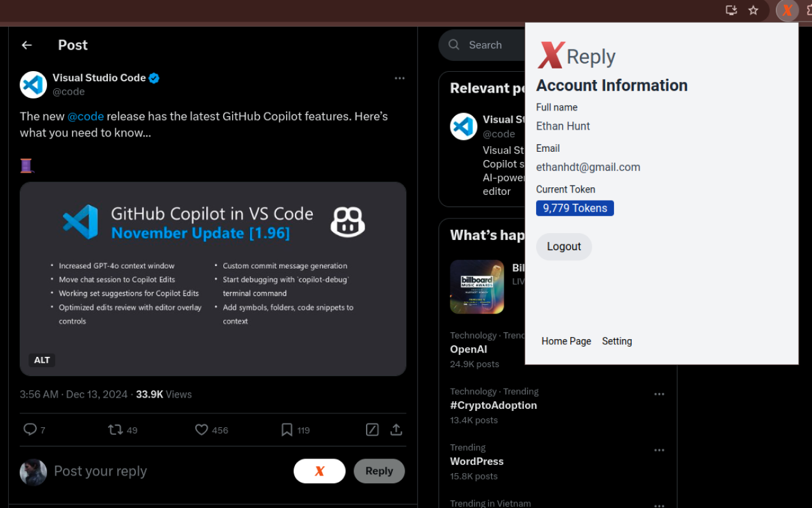Open the @code handle under the name
Viewport: 812px width, 508px height.
click(x=69, y=91)
